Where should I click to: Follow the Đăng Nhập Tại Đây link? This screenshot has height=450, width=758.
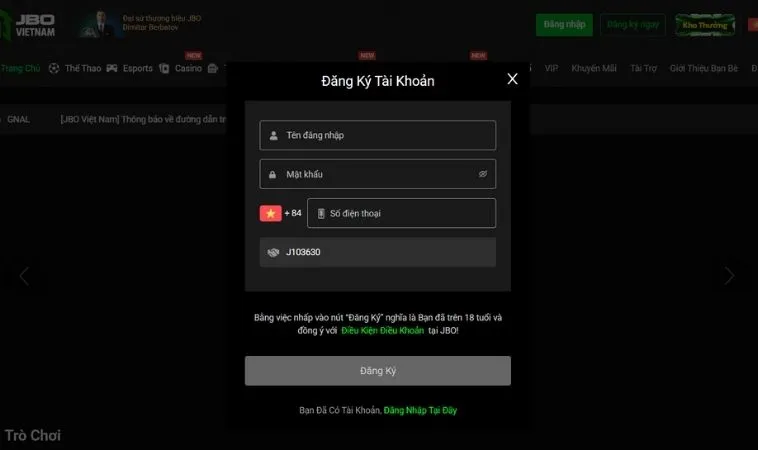pos(420,410)
